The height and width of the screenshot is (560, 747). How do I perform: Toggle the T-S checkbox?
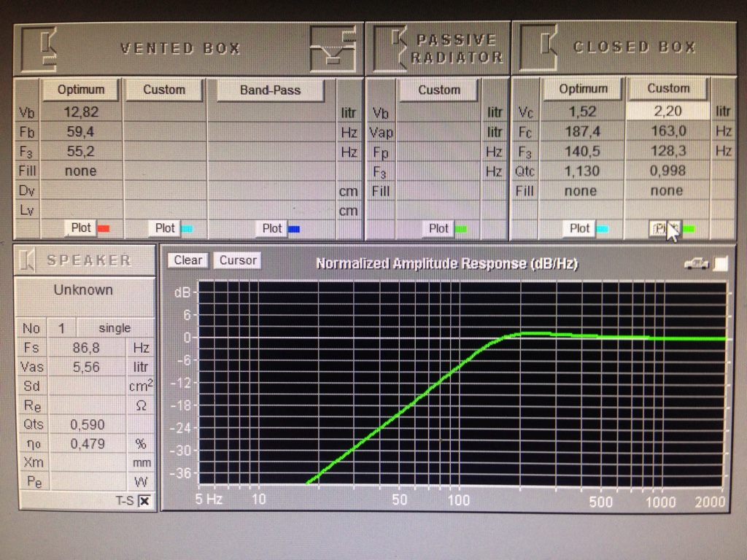pos(145,501)
